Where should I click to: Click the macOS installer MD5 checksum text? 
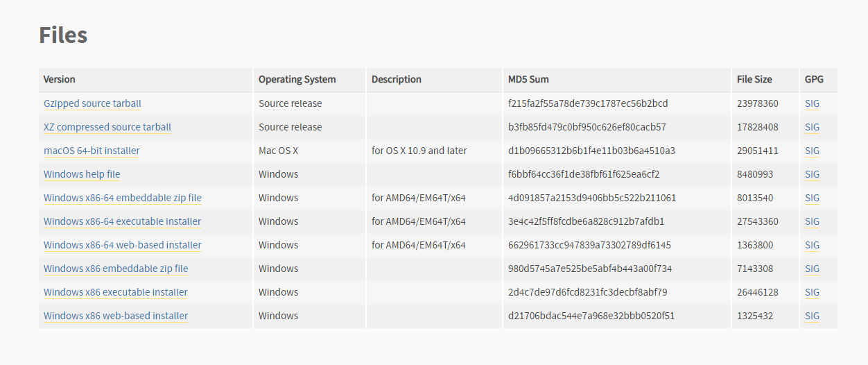(x=591, y=151)
